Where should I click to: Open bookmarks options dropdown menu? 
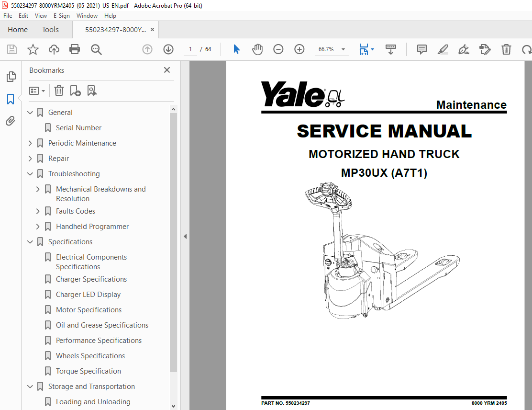(x=37, y=91)
